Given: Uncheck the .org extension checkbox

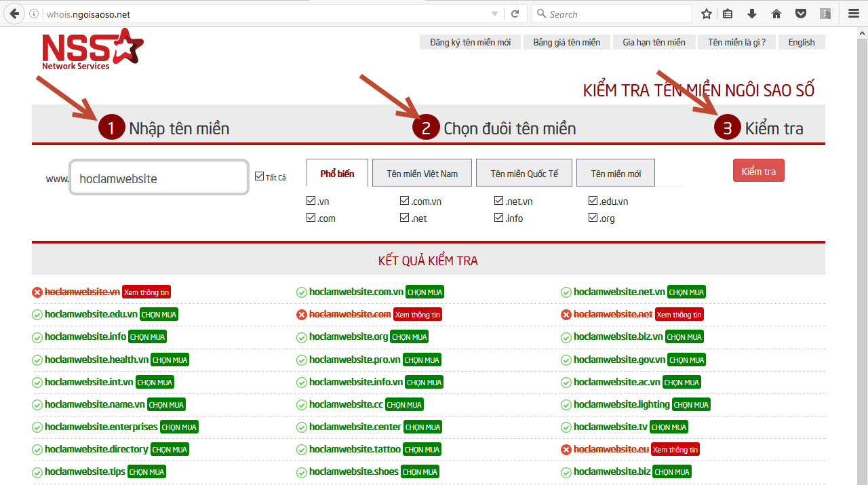Looking at the screenshot, I should click(593, 218).
